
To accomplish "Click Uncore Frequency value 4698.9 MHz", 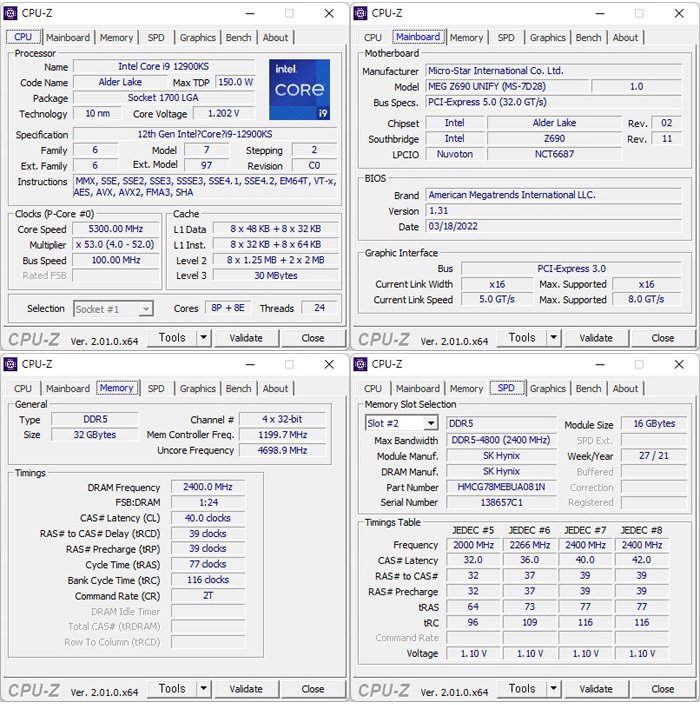I will (x=282, y=451).
